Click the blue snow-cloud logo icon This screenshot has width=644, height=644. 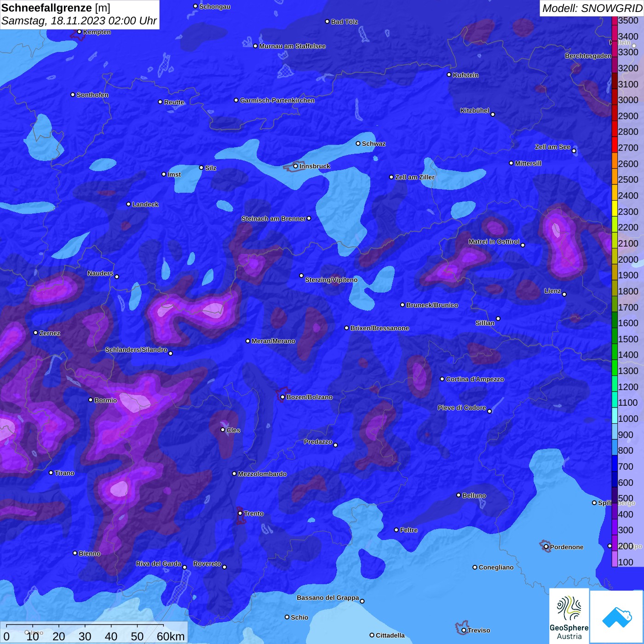pos(617,617)
